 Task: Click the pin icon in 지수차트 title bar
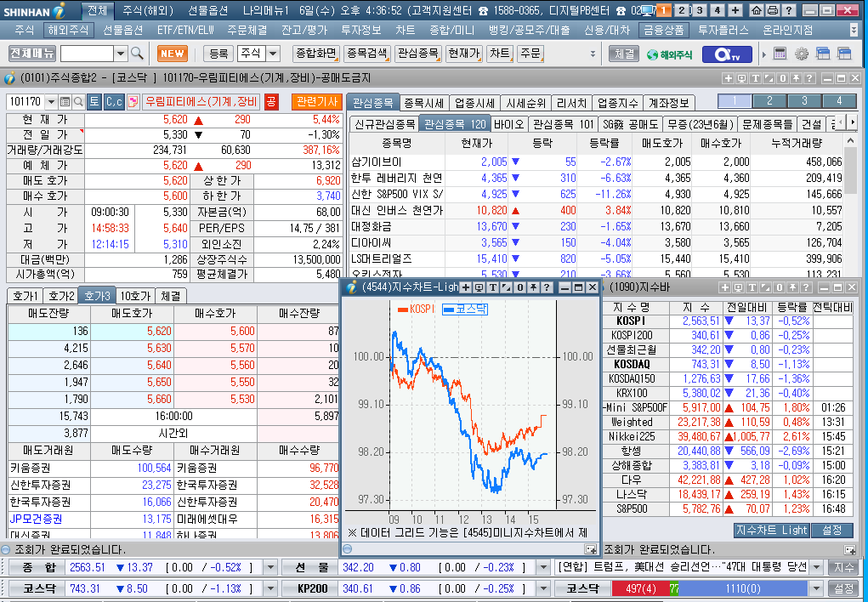[x=533, y=287]
